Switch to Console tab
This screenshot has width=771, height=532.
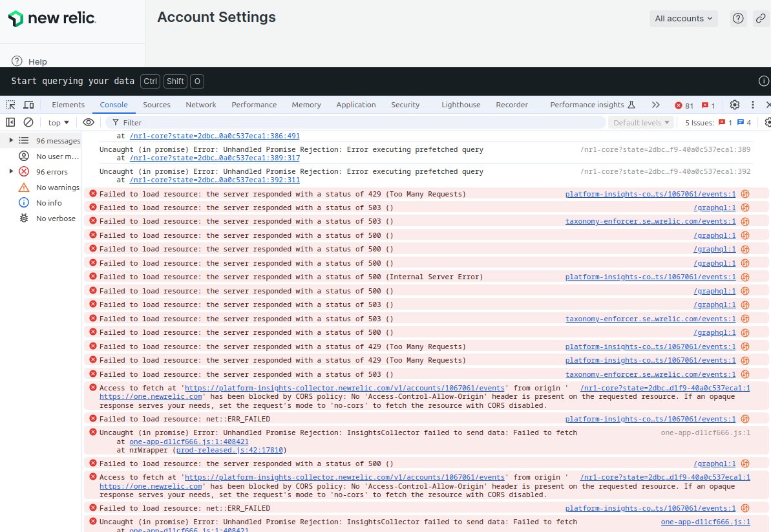coord(114,105)
